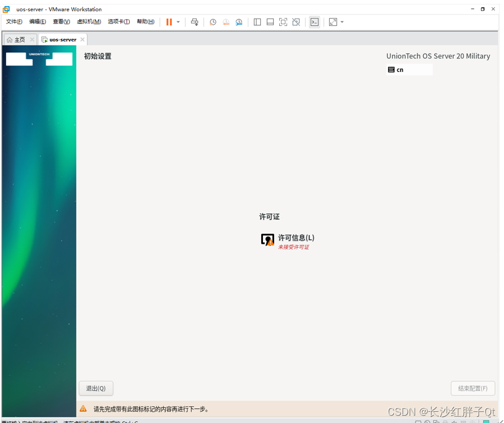Image resolution: width=504 pixels, height=423 pixels.
Task: Click the send Ctrl+Alt+Del toolbar icon
Action: [194, 22]
